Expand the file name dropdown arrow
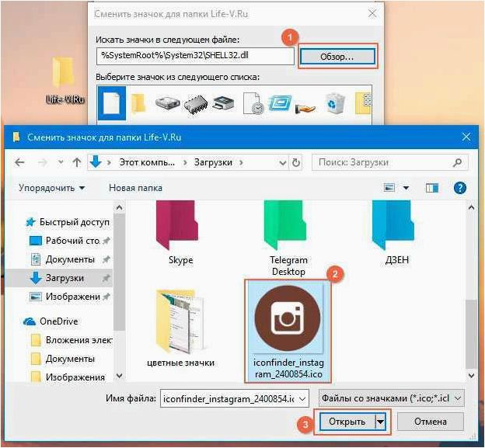The image size is (485, 448). (302, 399)
